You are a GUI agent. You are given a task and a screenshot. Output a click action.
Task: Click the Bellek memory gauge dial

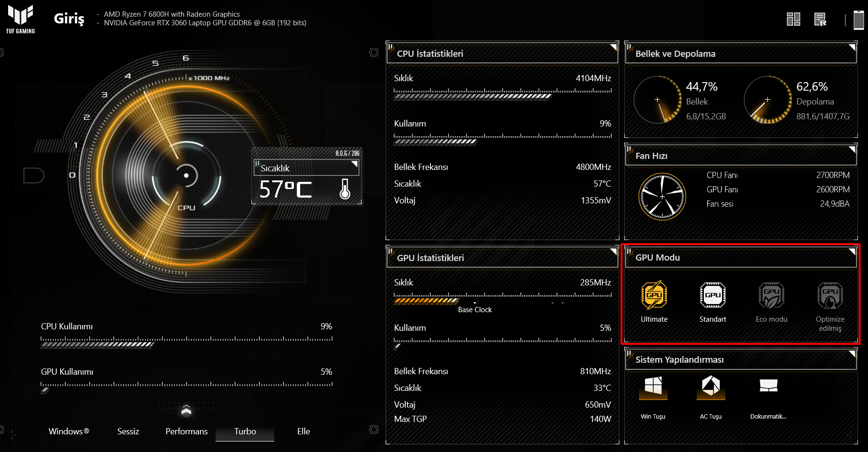click(658, 100)
